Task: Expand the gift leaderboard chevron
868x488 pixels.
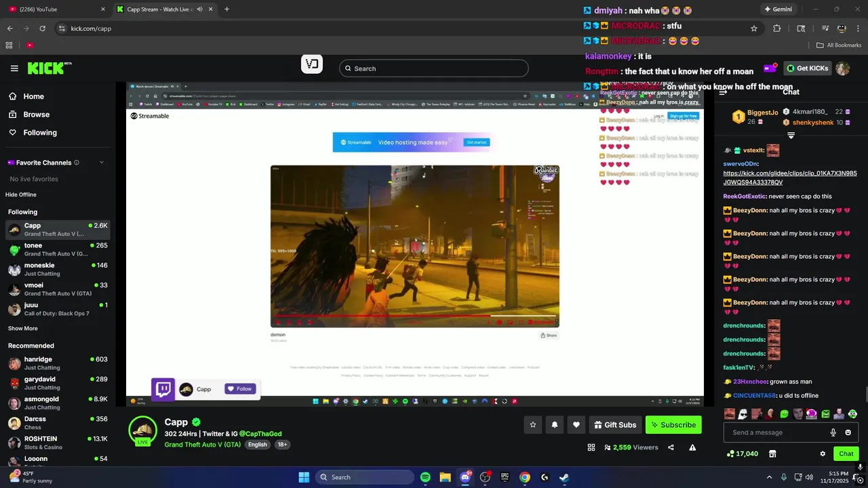Action: [791, 136]
